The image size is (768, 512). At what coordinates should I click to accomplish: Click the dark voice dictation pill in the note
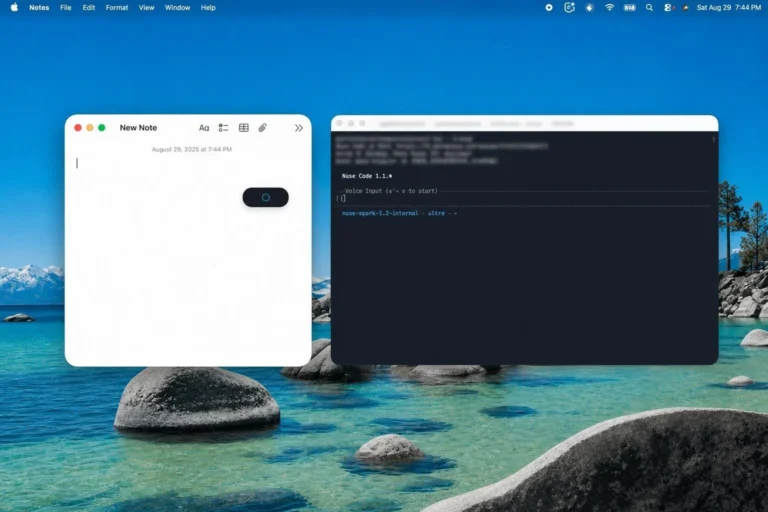click(265, 197)
